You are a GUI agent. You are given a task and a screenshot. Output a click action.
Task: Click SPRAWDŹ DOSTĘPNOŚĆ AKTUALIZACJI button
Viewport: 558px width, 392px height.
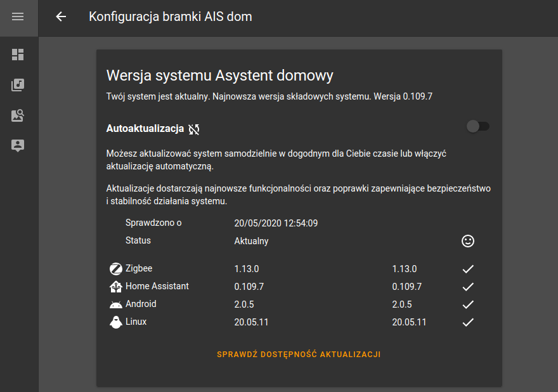point(299,355)
